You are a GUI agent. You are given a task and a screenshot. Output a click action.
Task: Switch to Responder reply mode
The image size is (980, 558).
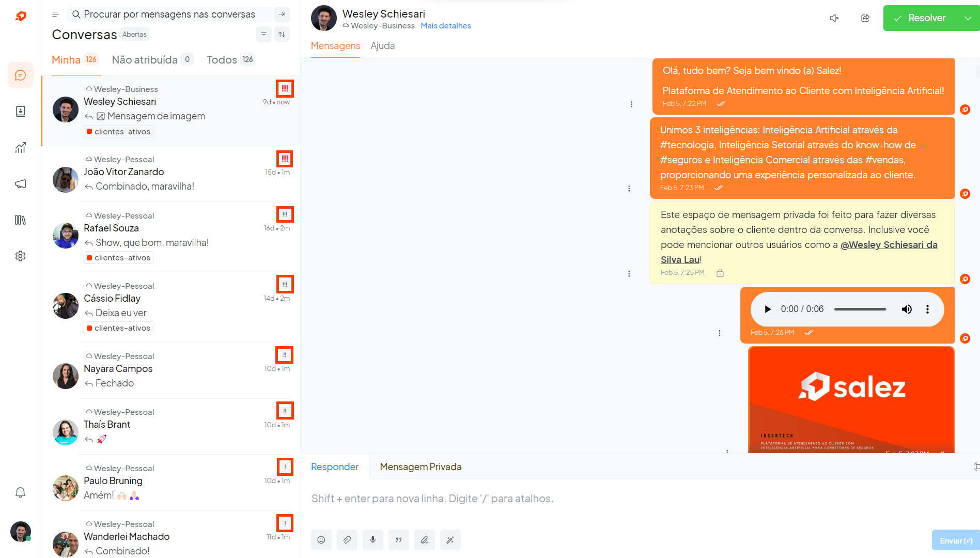click(x=335, y=467)
